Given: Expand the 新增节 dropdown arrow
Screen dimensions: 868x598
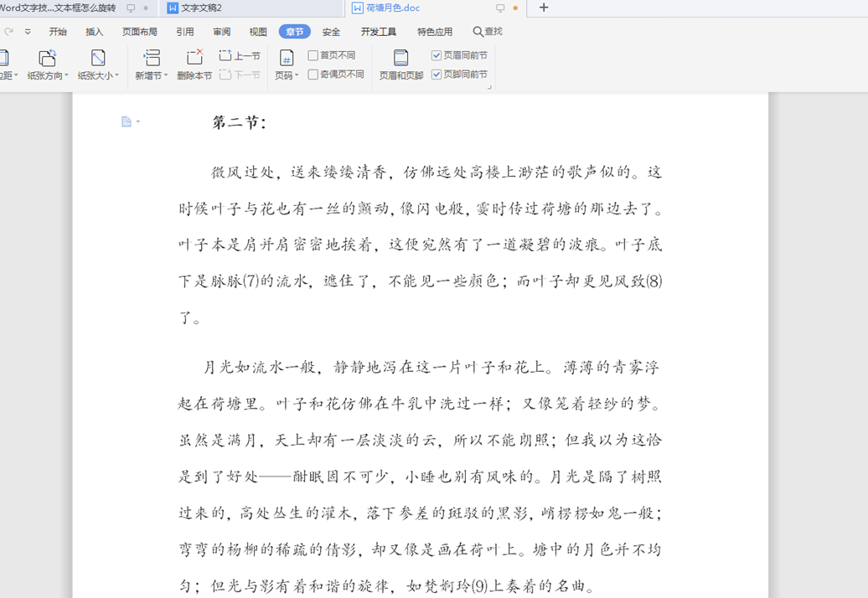Looking at the screenshot, I should tap(166, 75).
